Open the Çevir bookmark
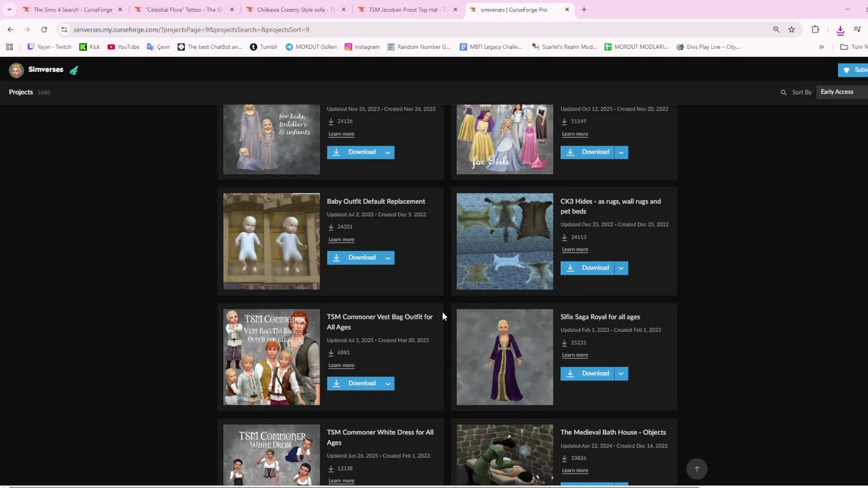The width and height of the screenshot is (868, 488). coord(158,47)
